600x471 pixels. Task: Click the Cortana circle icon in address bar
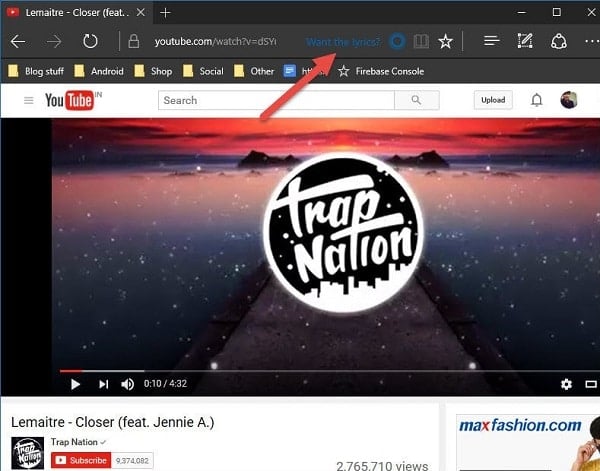pyautogui.click(x=397, y=41)
